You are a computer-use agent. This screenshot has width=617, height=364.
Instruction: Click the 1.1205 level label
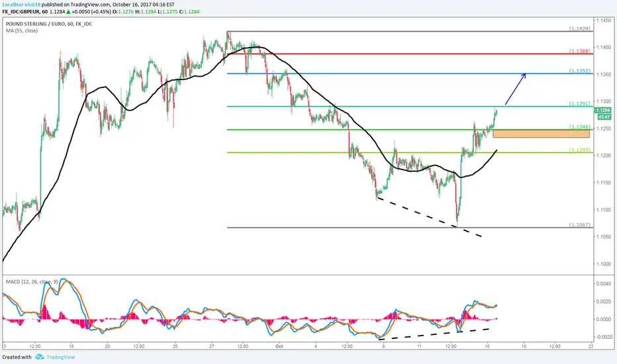pos(580,150)
